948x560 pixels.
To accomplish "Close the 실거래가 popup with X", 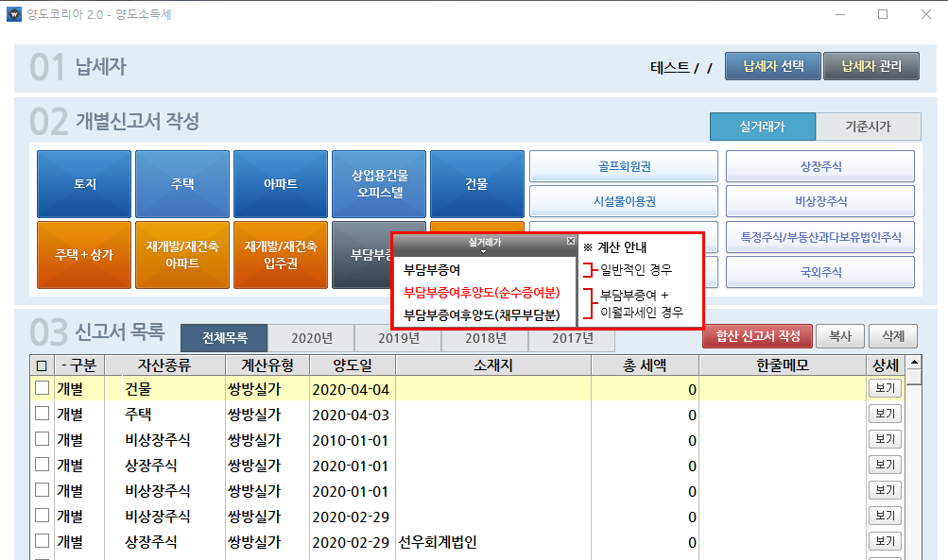I will 570,241.
